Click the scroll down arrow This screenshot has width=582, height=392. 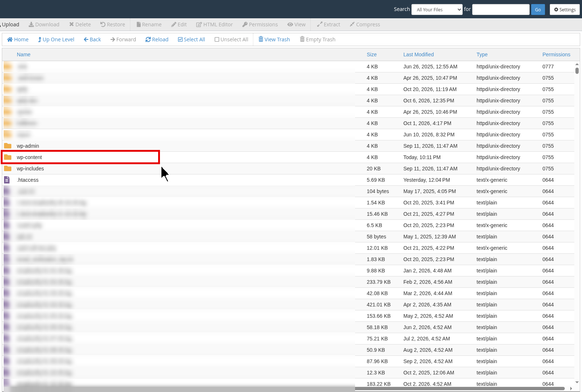pyautogui.click(x=577, y=382)
